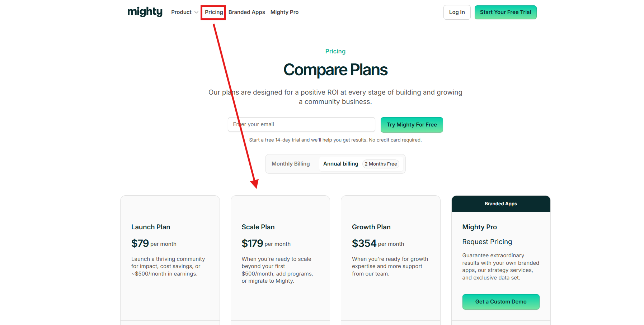Click the Branded Apps header on Mighty Pro card
Image resolution: width=644 pixels, height=325 pixels.
point(500,204)
